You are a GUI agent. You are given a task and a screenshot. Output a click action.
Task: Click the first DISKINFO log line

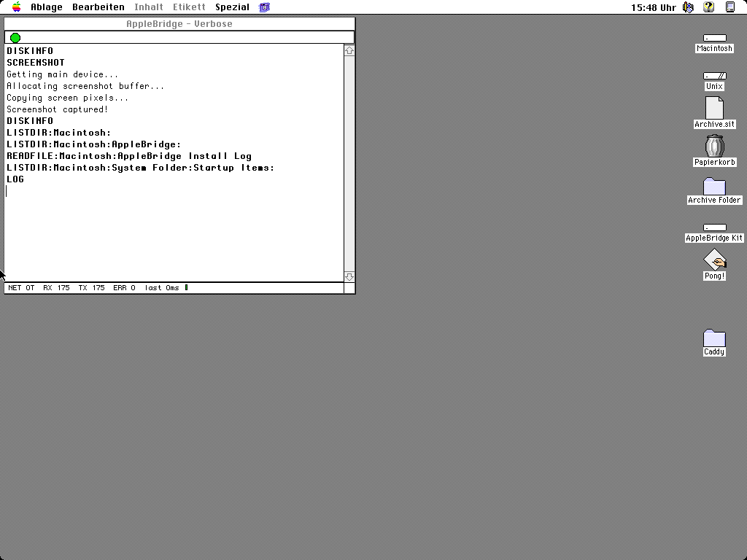[x=30, y=51]
